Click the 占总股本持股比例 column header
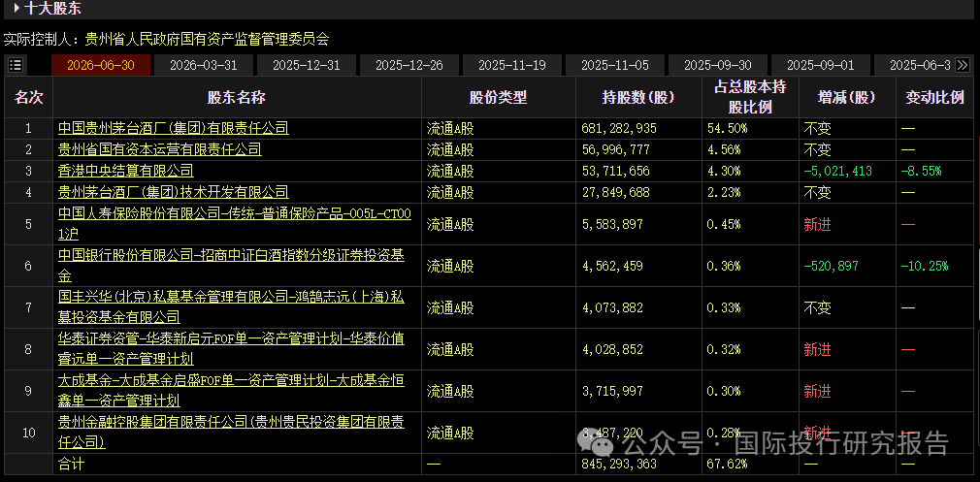 pos(750,97)
